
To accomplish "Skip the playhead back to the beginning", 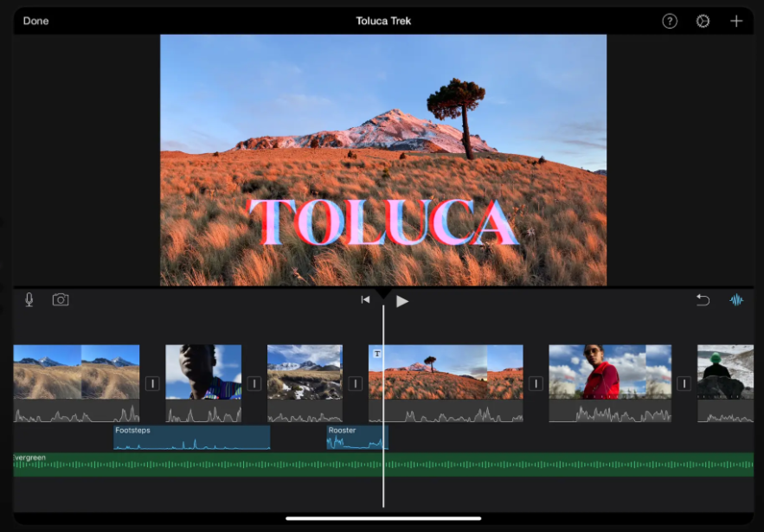I will 365,300.
